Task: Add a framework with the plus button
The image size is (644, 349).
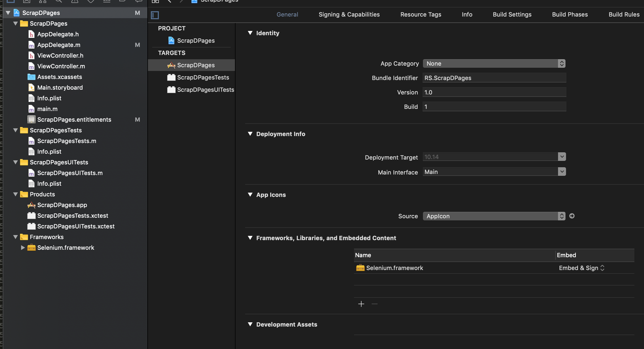Action: click(x=361, y=304)
